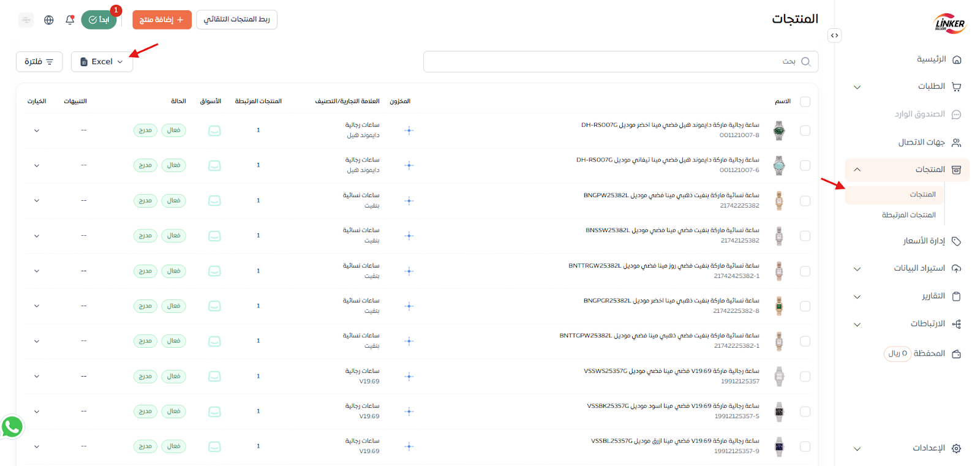Open the Excel export dropdown

pyautogui.click(x=102, y=62)
